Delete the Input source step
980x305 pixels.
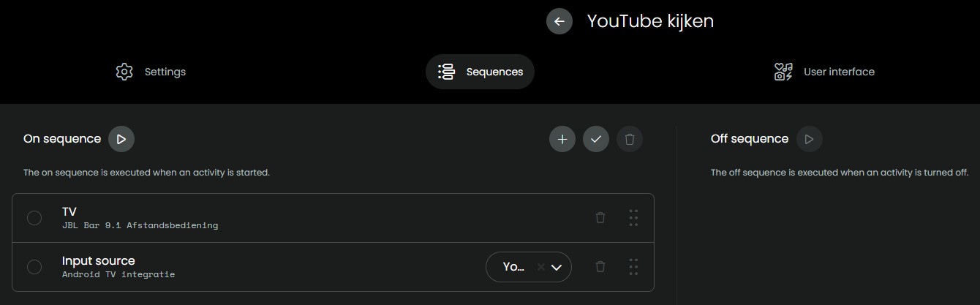(x=600, y=267)
